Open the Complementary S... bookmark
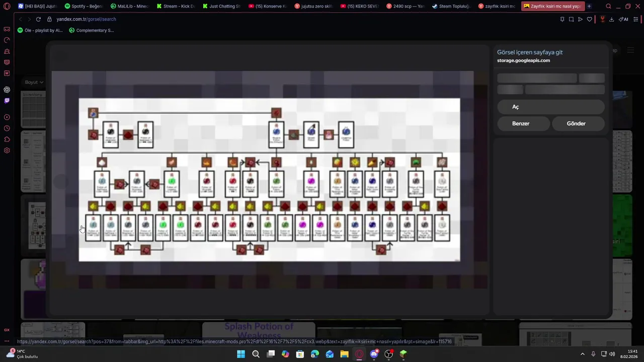 pyautogui.click(x=92, y=30)
